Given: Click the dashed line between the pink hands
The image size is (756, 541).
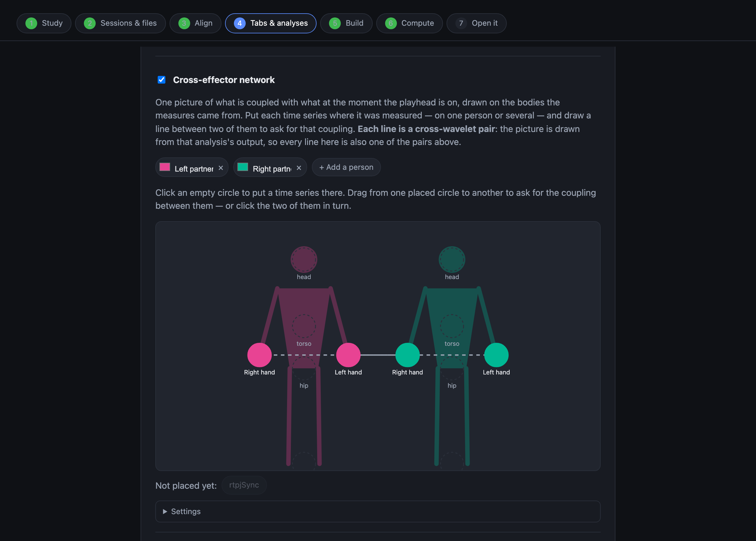Looking at the screenshot, I should click(x=304, y=355).
